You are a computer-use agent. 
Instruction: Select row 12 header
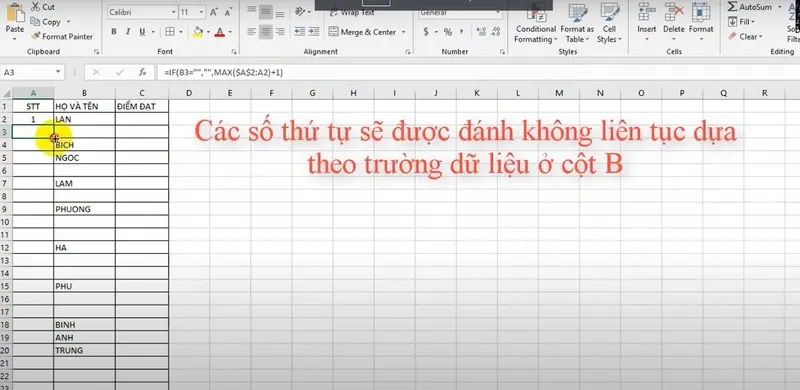click(6, 248)
